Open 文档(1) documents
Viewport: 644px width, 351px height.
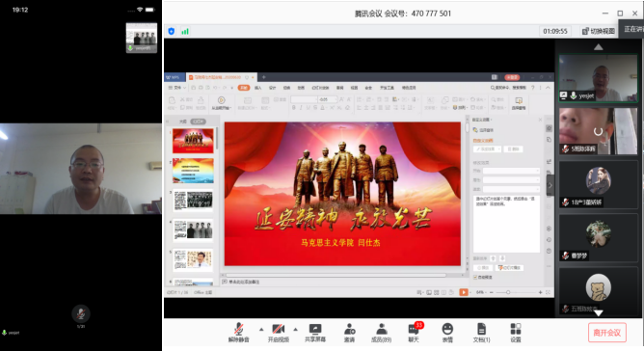click(x=481, y=333)
